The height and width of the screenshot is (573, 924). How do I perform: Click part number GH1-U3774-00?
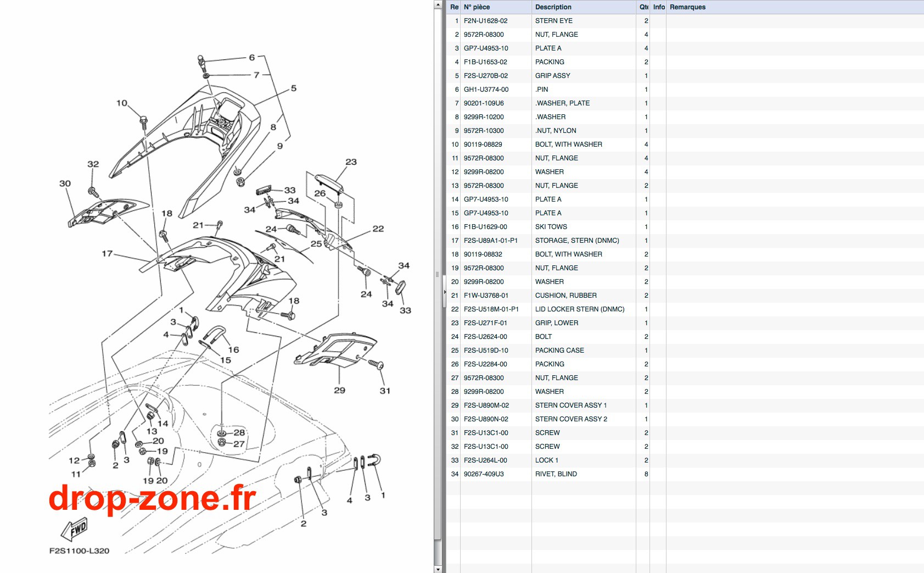click(x=486, y=90)
